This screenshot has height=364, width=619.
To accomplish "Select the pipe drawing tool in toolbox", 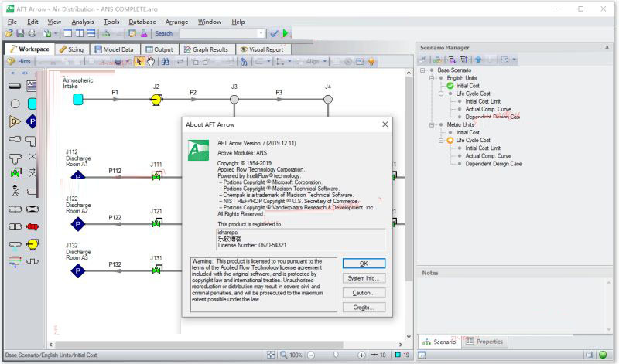I will [x=15, y=86].
